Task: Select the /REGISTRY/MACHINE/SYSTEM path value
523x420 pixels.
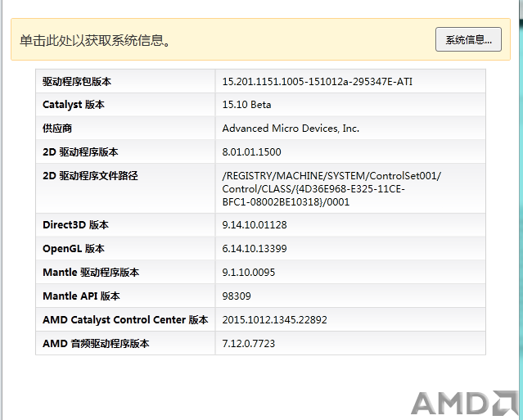Action: (x=331, y=189)
